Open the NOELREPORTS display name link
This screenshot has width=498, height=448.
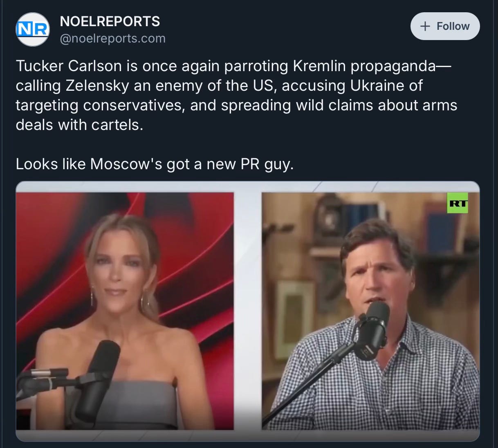(x=110, y=21)
